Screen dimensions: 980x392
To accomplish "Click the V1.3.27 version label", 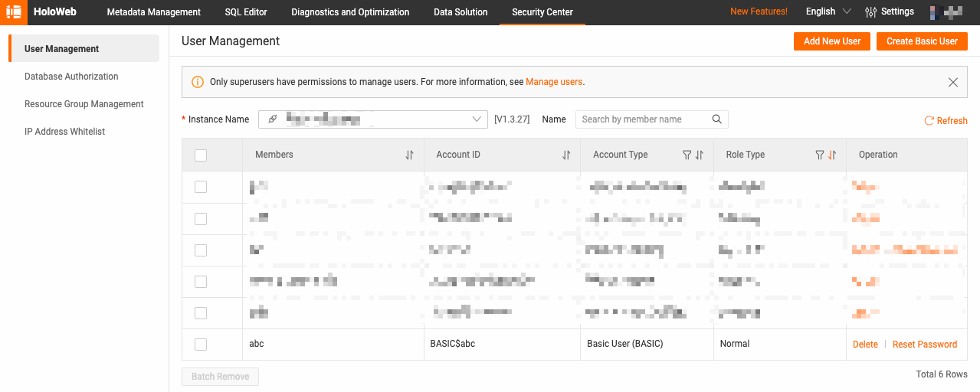I will coord(512,119).
